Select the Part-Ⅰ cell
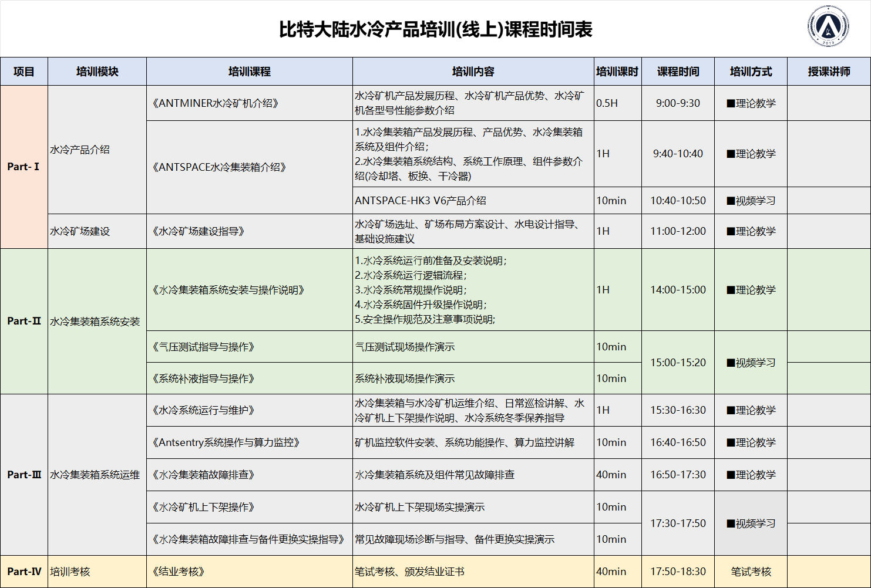 pos(24,167)
